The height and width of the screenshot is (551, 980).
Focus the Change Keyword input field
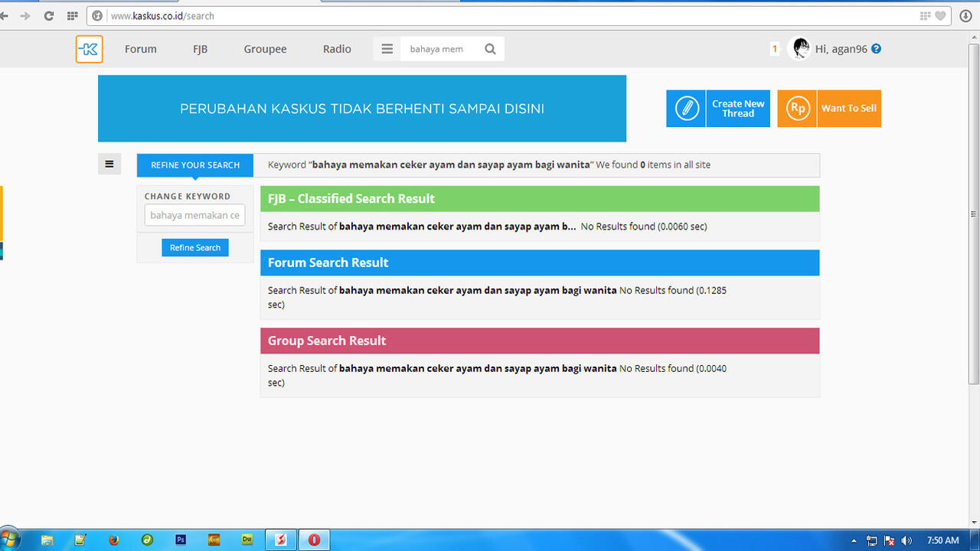pyautogui.click(x=195, y=215)
